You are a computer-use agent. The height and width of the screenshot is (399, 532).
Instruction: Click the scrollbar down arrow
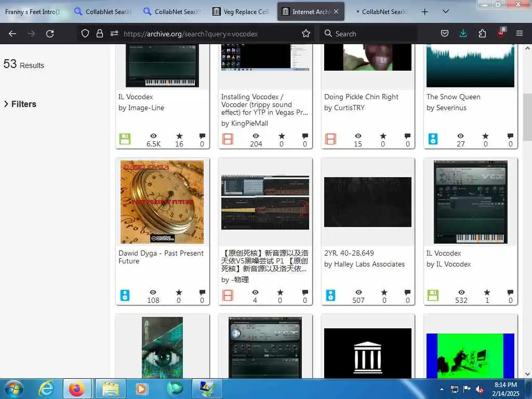tap(527, 374)
